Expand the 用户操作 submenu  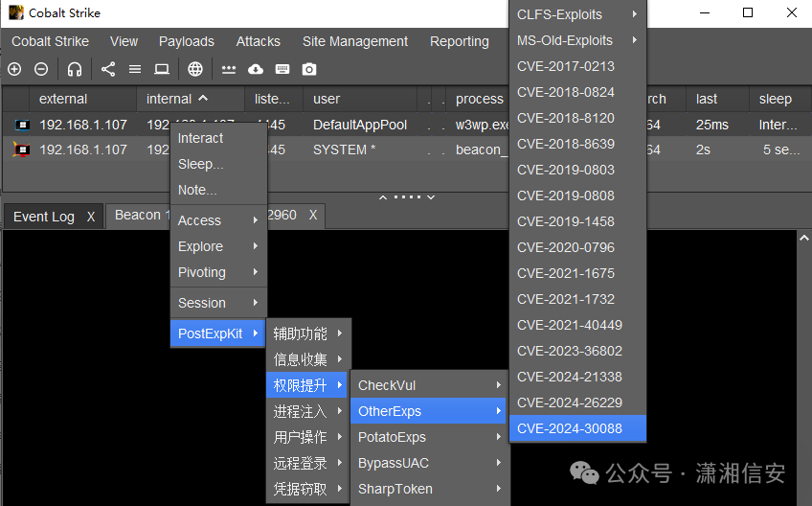click(x=308, y=437)
